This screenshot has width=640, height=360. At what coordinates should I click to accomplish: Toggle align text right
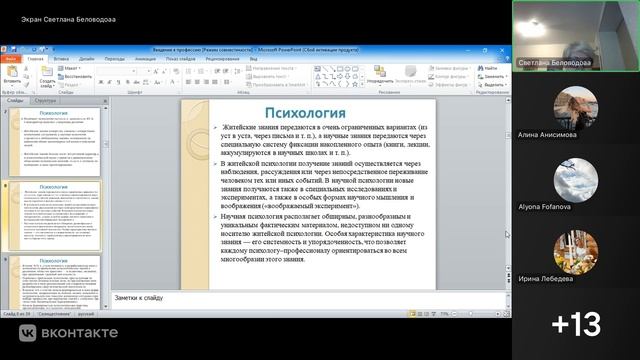point(206,82)
